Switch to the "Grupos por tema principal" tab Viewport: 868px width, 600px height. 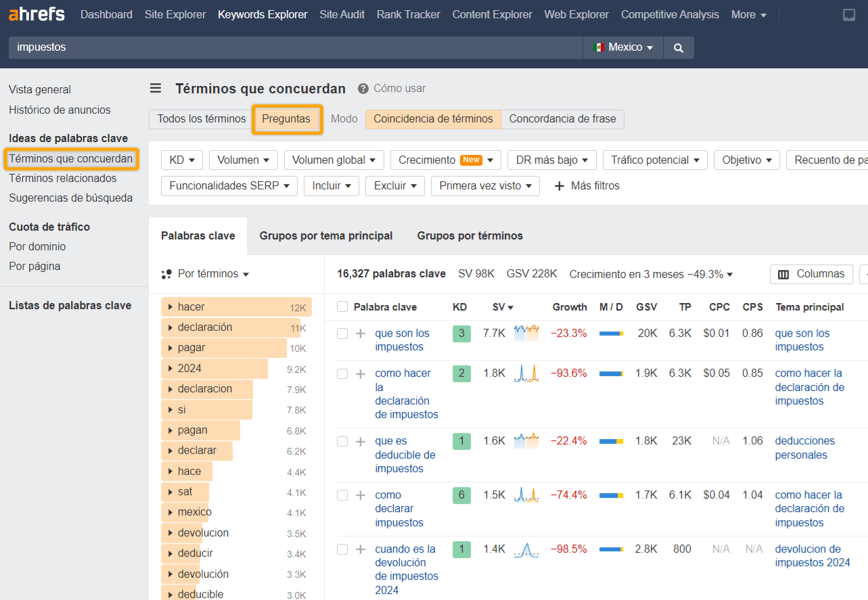click(x=325, y=235)
